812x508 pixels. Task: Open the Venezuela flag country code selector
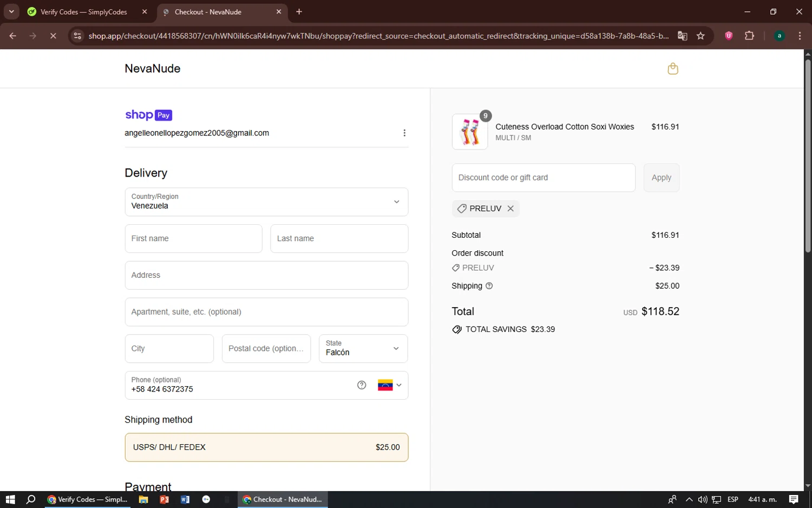[x=390, y=385]
